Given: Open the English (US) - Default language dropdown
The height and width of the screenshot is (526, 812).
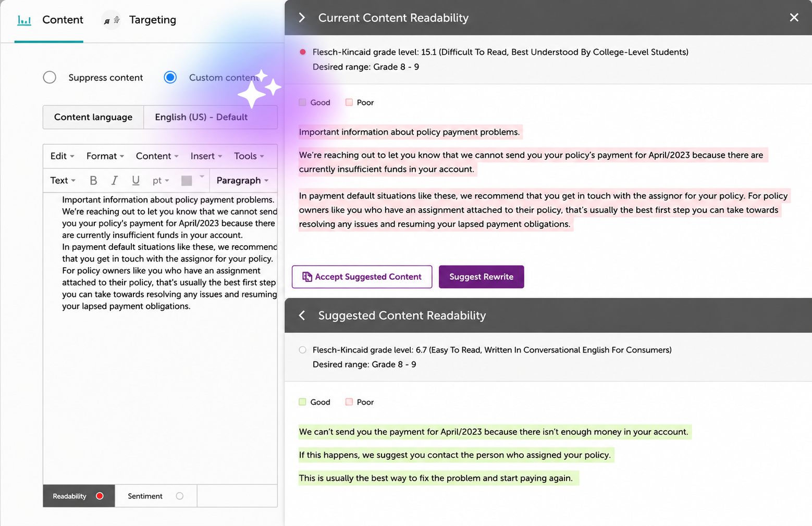Looking at the screenshot, I should (210, 117).
